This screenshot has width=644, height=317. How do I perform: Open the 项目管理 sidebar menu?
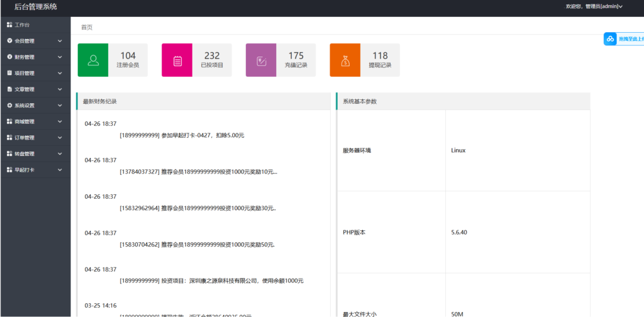pyautogui.click(x=25, y=73)
